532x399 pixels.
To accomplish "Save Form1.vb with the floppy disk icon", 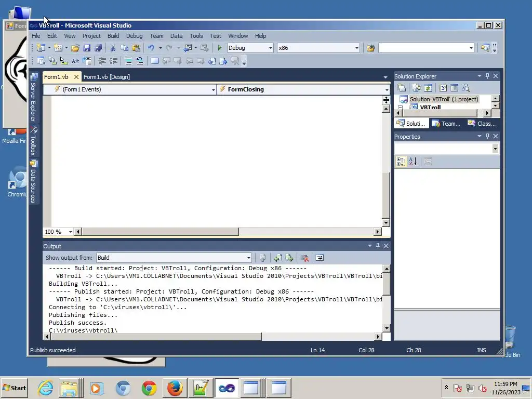I will click(x=87, y=48).
